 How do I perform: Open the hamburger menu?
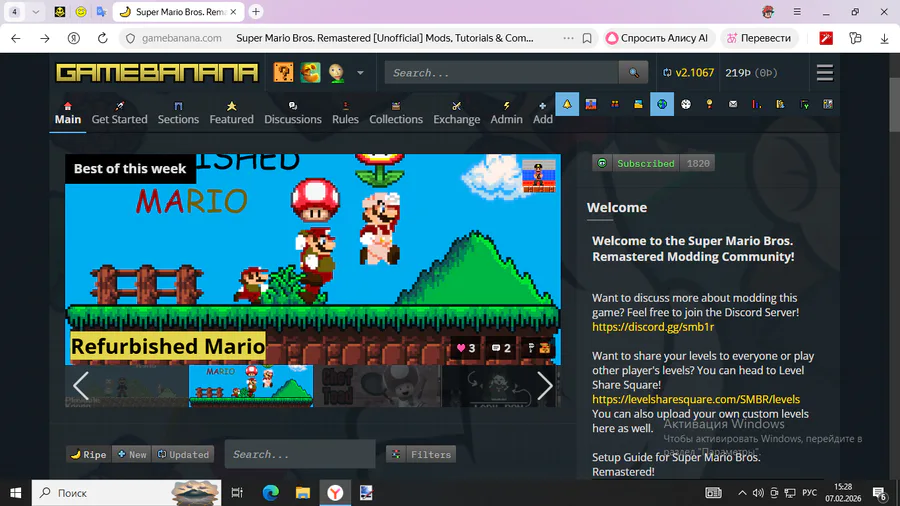click(x=825, y=73)
